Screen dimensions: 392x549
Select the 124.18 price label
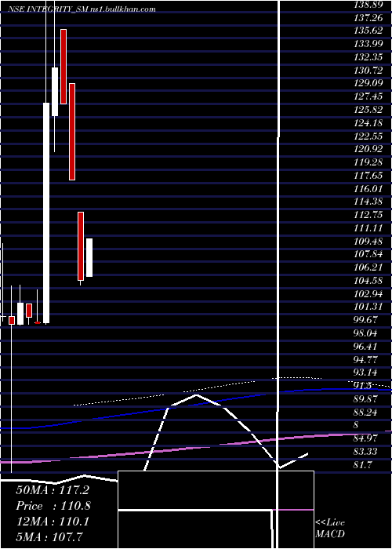(x=368, y=123)
